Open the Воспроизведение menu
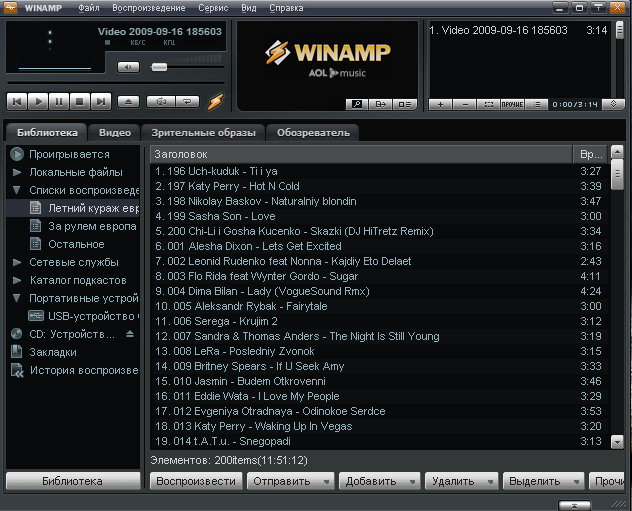This screenshot has width=632, height=511. 148,8
